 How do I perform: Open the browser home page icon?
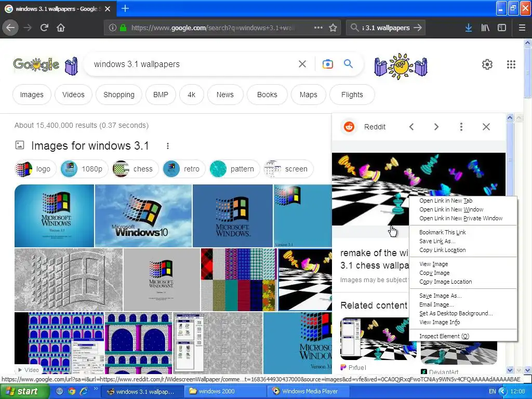pos(61,28)
